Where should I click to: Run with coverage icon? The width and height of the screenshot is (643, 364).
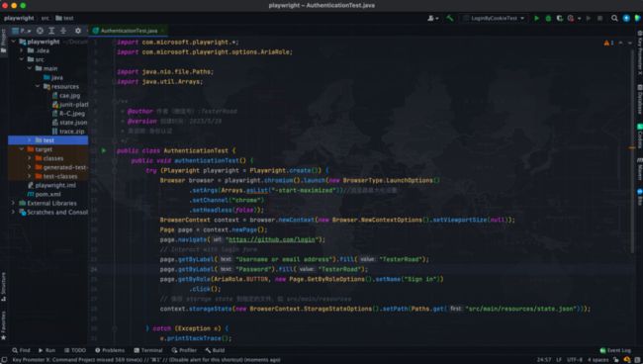[x=560, y=18]
